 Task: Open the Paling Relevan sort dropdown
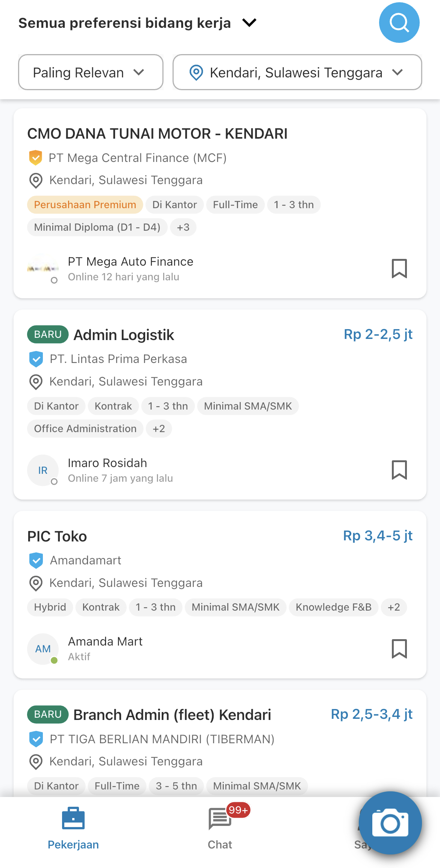[91, 72]
